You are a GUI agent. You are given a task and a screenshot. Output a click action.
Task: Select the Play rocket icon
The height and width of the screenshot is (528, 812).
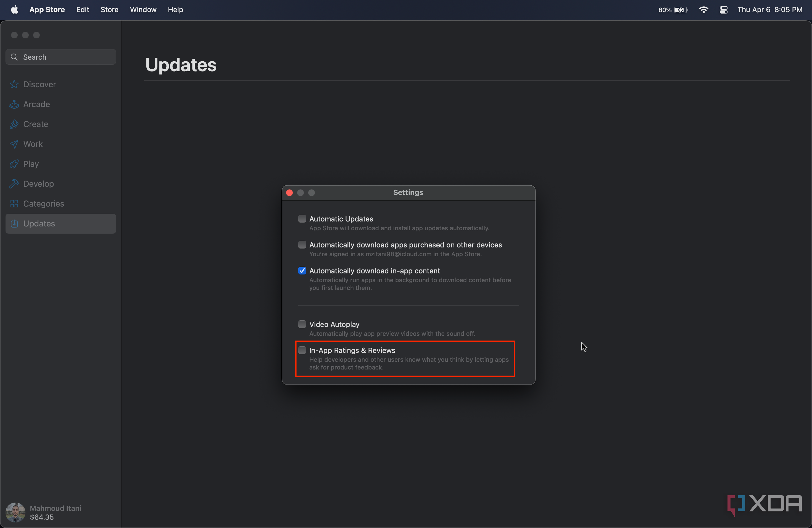click(14, 164)
